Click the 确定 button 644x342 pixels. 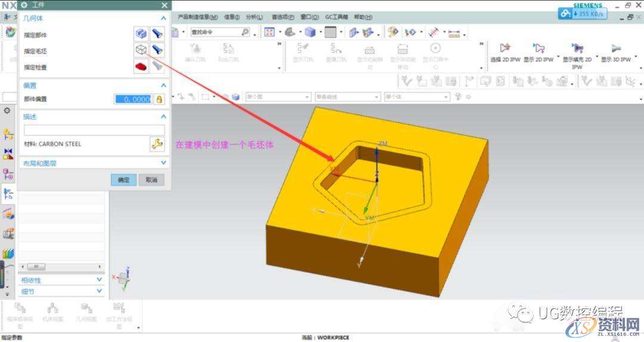(x=123, y=180)
